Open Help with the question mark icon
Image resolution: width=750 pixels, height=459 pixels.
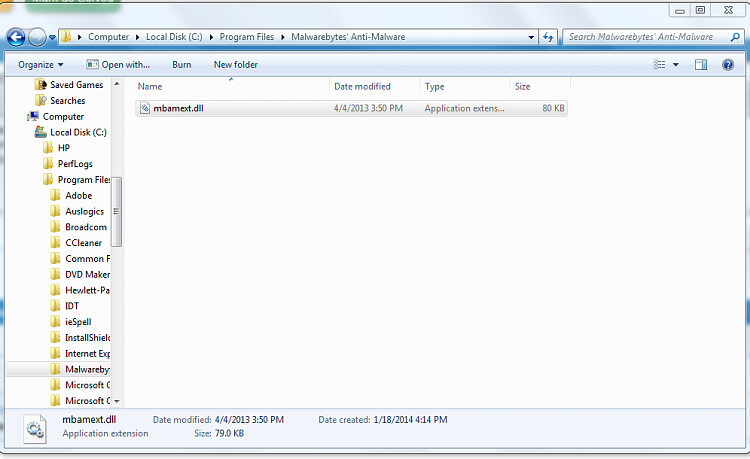click(x=728, y=65)
